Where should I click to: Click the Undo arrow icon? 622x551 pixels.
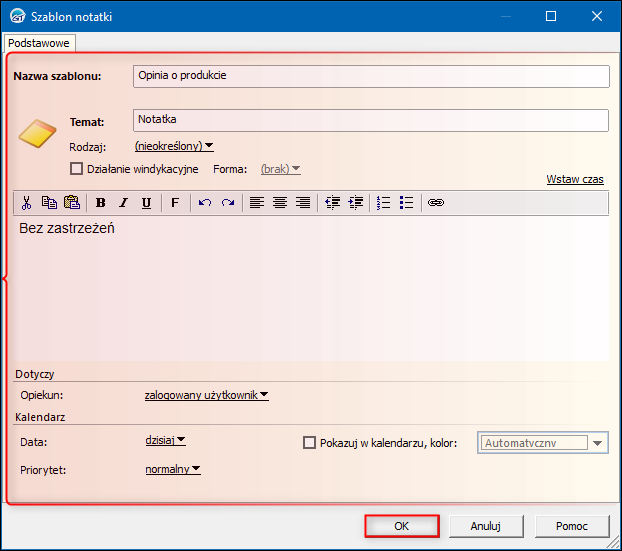pyautogui.click(x=205, y=203)
